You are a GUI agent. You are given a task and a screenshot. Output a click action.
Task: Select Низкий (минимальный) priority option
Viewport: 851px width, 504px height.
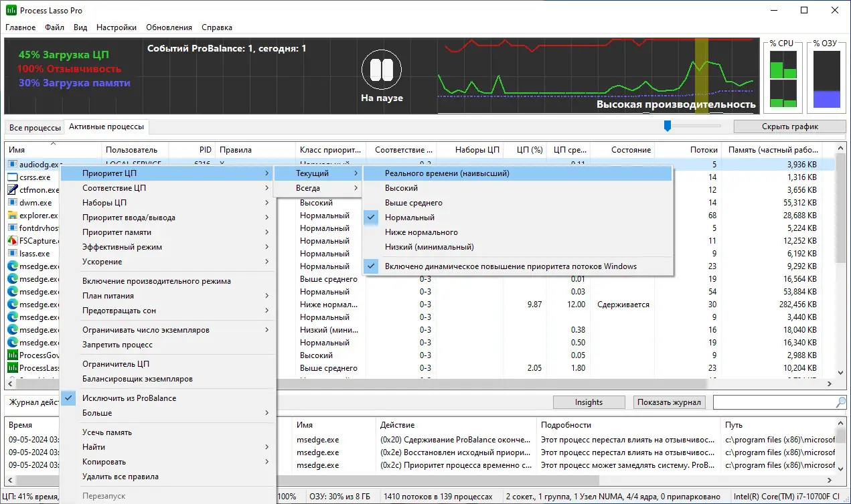[517, 247]
